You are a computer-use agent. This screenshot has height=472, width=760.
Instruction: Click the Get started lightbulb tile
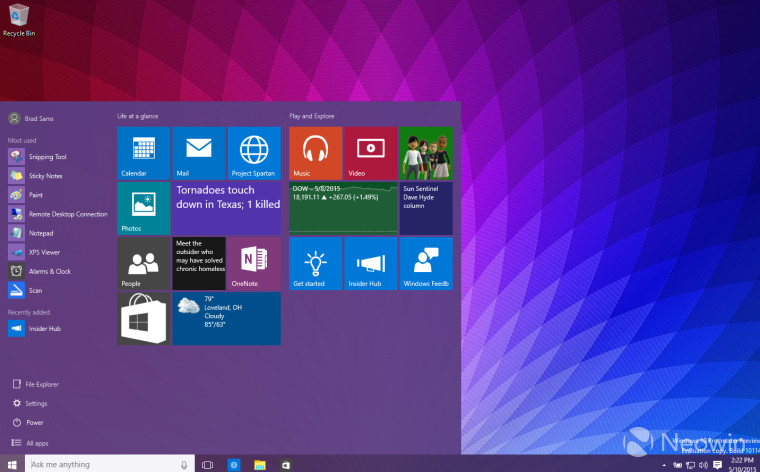[x=315, y=263]
